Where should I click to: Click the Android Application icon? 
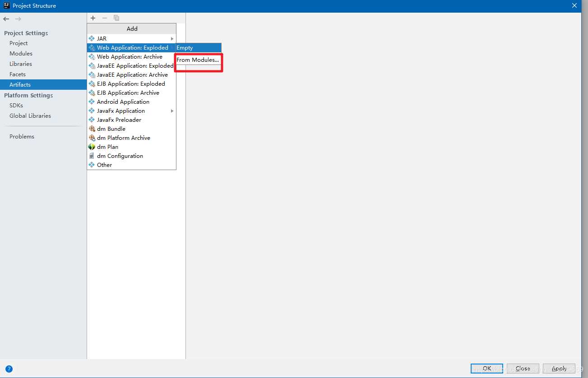pos(92,102)
